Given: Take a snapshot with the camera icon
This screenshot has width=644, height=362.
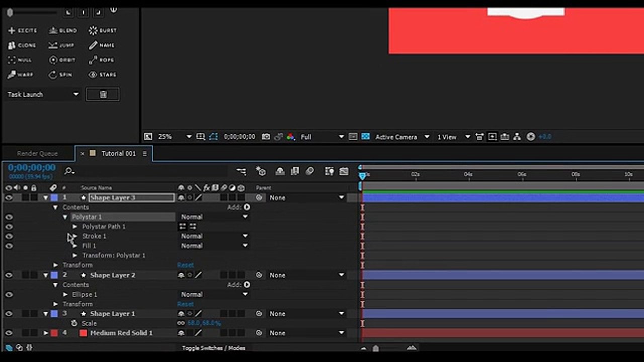Looking at the screenshot, I should click(266, 137).
